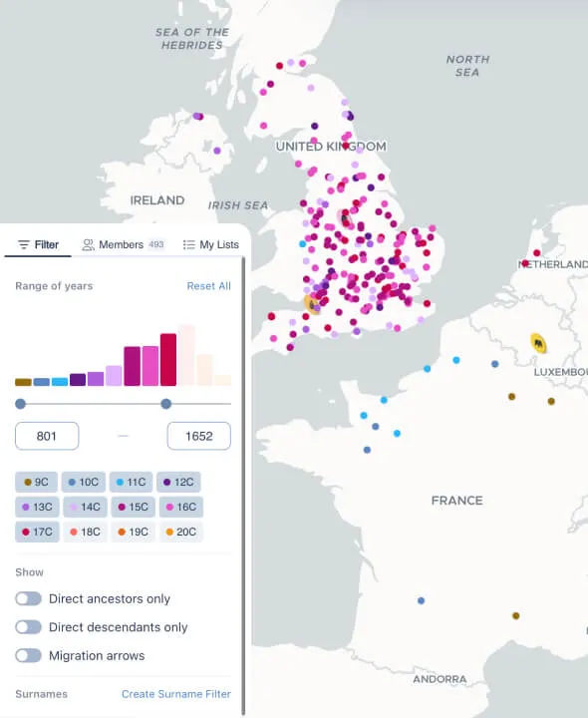
Task: Click the members people icon
Action: (x=88, y=244)
